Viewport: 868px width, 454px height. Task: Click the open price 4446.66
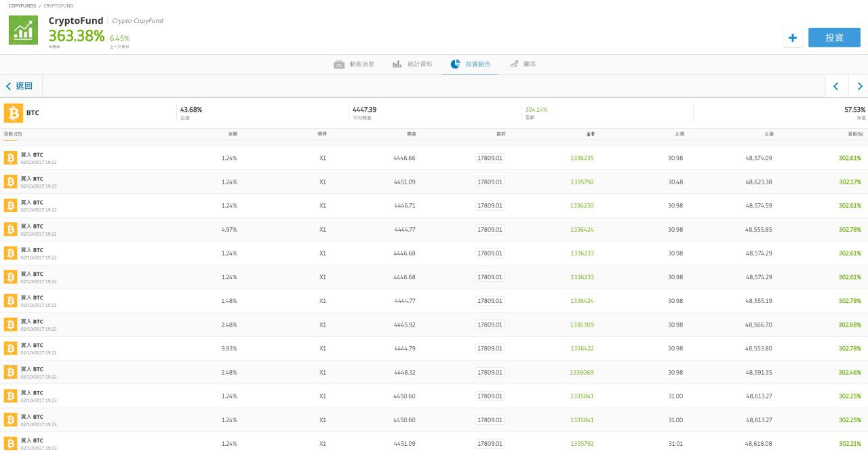[x=404, y=158]
